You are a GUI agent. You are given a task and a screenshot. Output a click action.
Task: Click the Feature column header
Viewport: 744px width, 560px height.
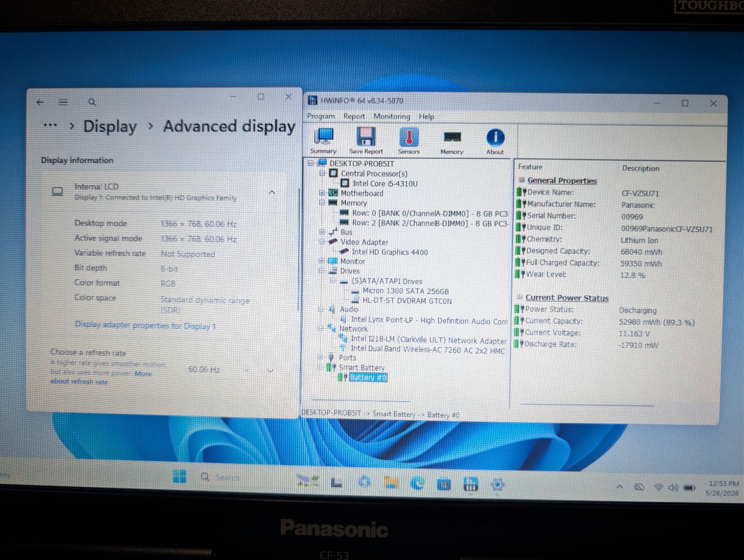[530, 167]
